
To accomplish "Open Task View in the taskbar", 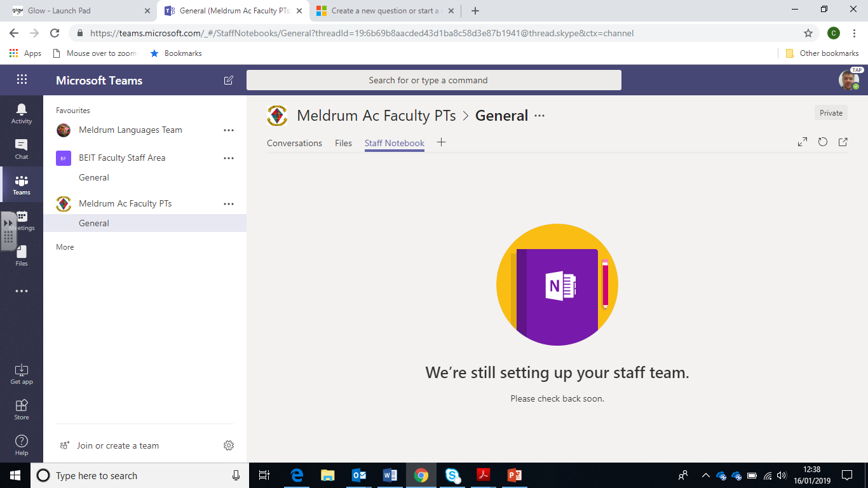I will point(265,475).
